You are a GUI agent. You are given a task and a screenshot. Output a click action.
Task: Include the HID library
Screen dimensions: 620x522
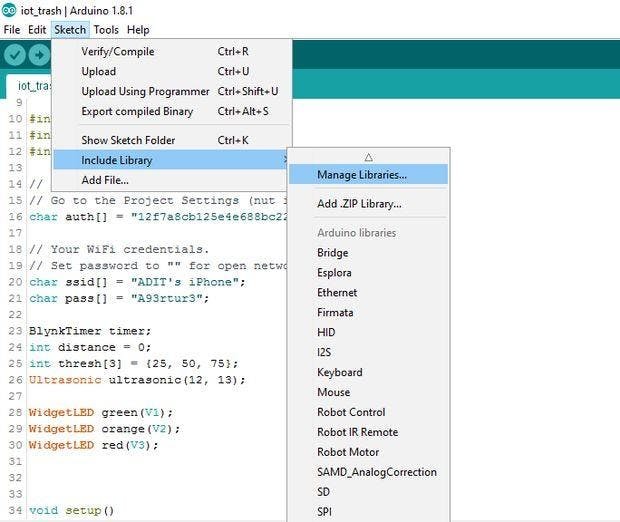point(369,332)
